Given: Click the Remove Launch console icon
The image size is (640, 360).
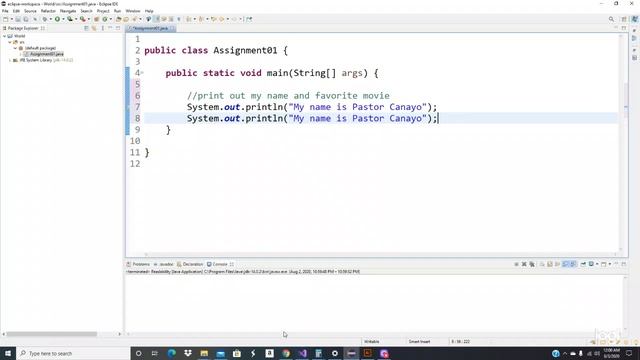Looking at the screenshot, I should click(x=524, y=264).
